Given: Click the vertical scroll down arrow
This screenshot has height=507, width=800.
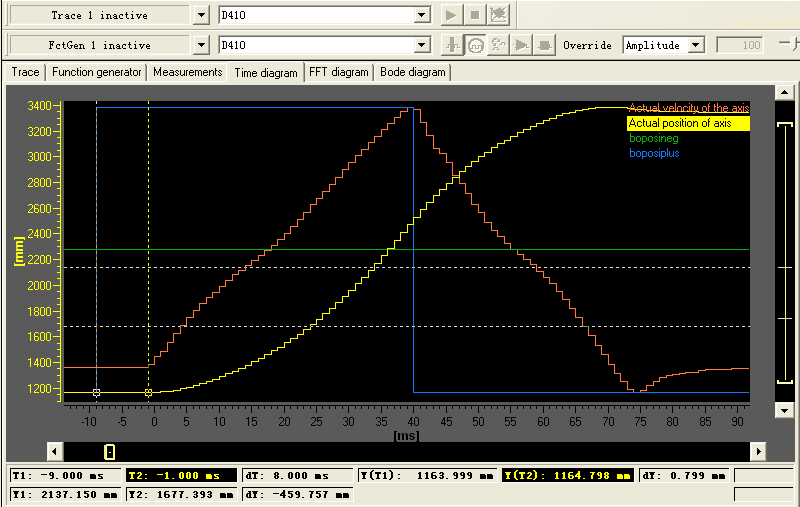Looking at the screenshot, I should (784, 410).
